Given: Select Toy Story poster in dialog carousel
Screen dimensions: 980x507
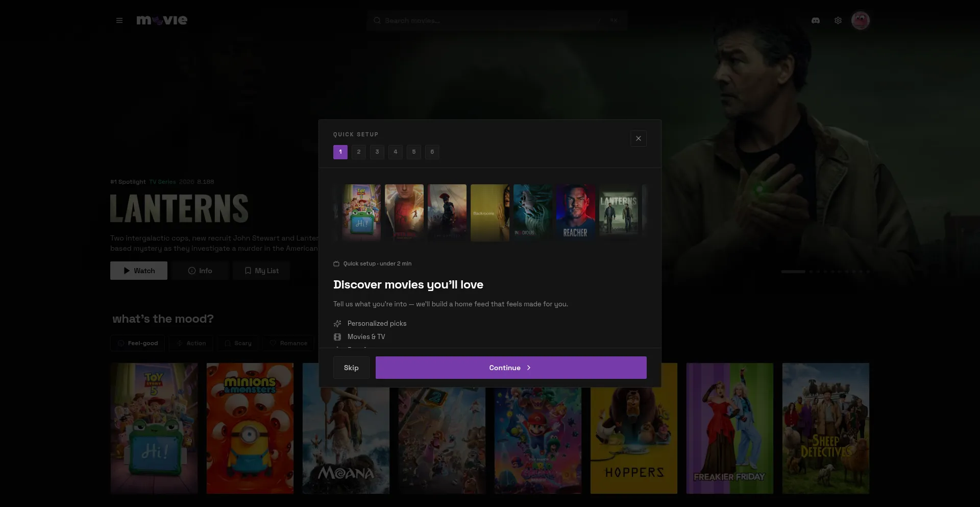Looking at the screenshot, I should pyautogui.click(x=361, y=213).
